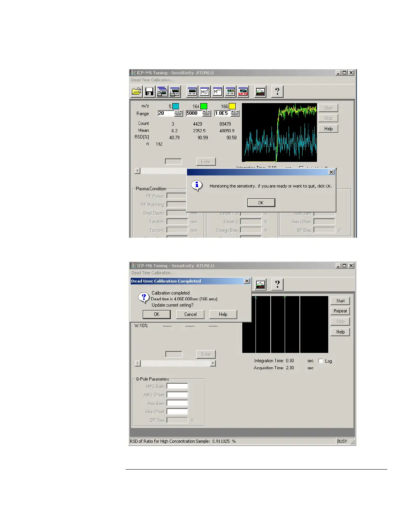The height and width of the screenshot is (505, 420).
Task: Adjust the spinner beside range 5000
Action: [207, 113]
